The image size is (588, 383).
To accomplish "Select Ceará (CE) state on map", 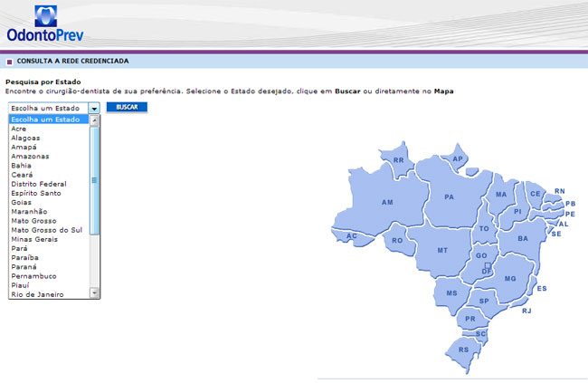I will pyautogui.click(x=536, y=194).
